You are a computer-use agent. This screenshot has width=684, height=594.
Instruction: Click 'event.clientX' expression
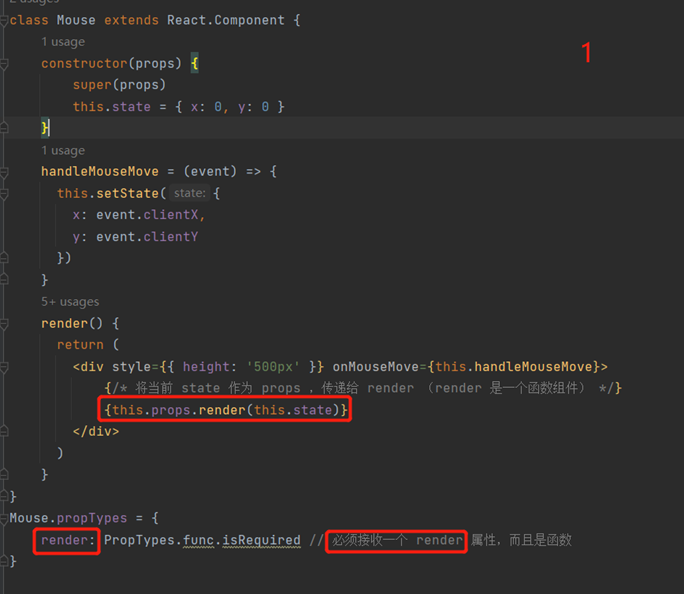(147, 215)
